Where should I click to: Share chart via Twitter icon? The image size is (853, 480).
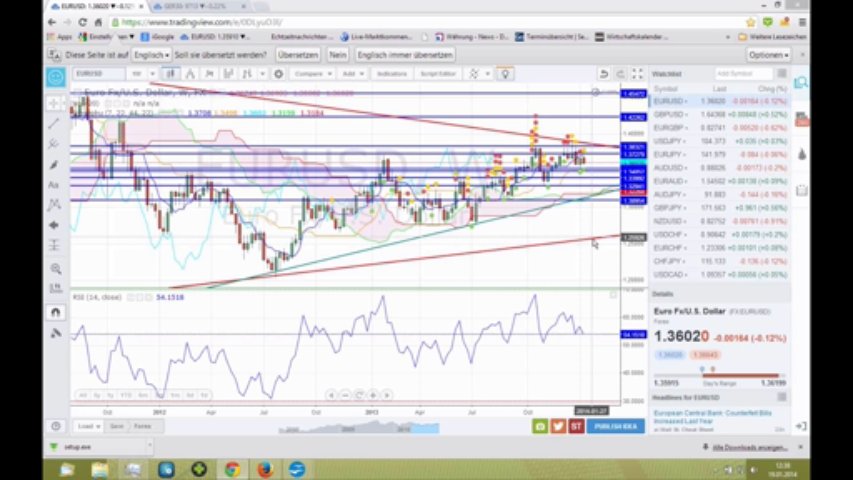tap(558, 426)
